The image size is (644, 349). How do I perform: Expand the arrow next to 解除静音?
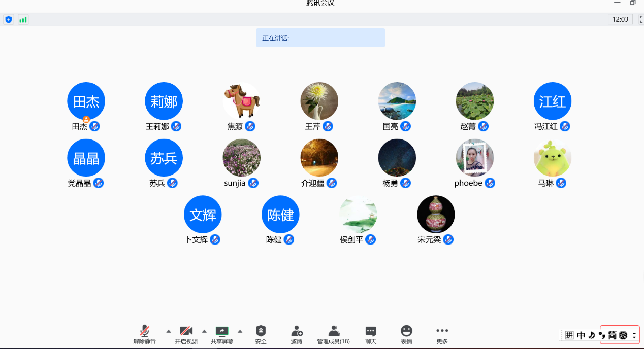[169, 331]
